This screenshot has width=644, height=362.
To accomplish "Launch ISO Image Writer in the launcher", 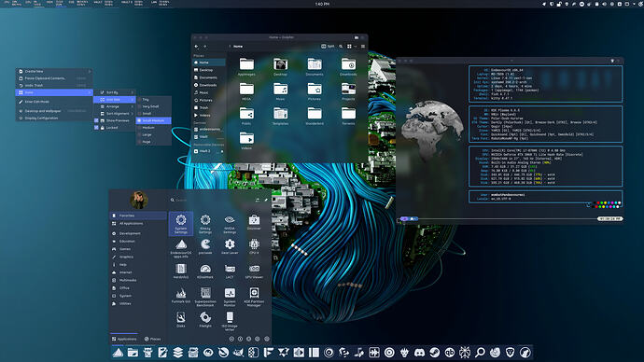I will (x=230, y=321).
